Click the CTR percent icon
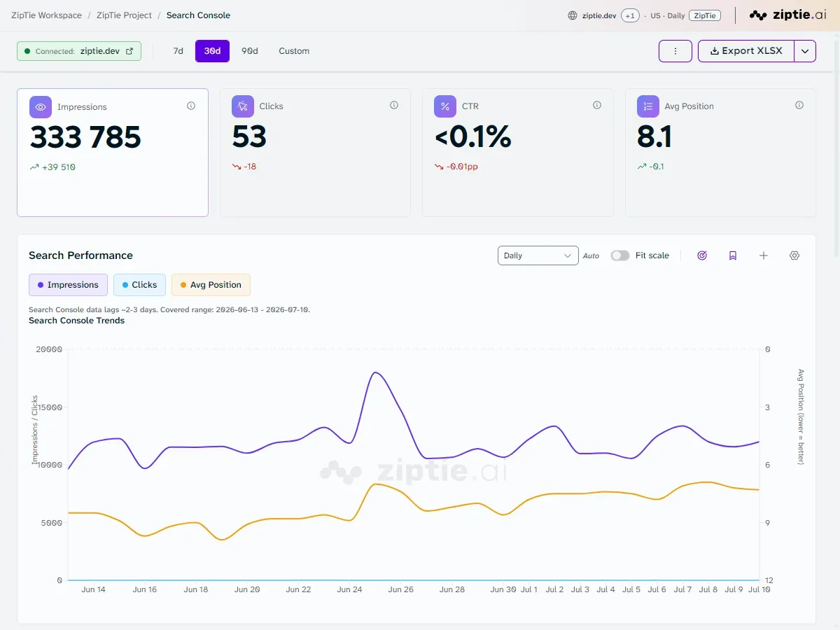The height and width of the screenshot is (630, 840). click(x=445, y=106)
